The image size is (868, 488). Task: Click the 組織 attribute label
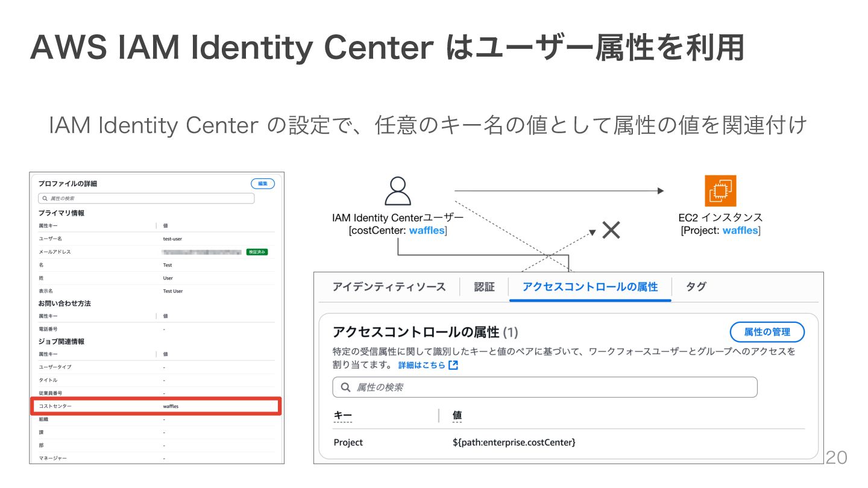coord(43,419)
